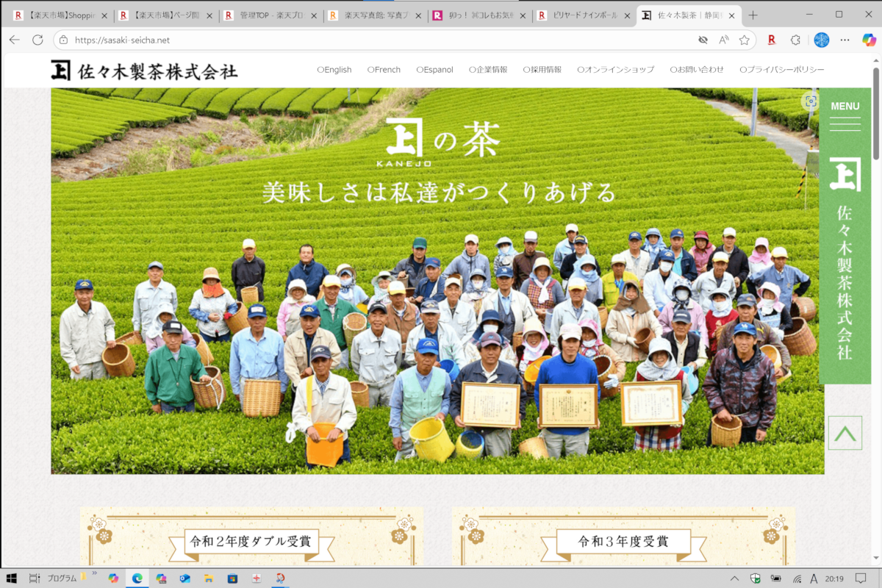Open the Windows Start menu
Viewport: 882px width, 588px height.
(12, 578)
